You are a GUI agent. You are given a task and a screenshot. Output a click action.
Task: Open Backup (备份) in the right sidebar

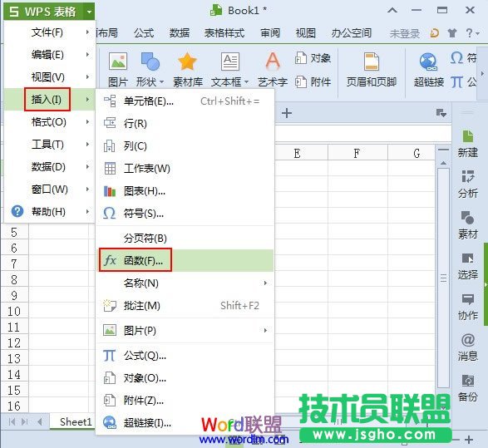(x=467, y=388)
